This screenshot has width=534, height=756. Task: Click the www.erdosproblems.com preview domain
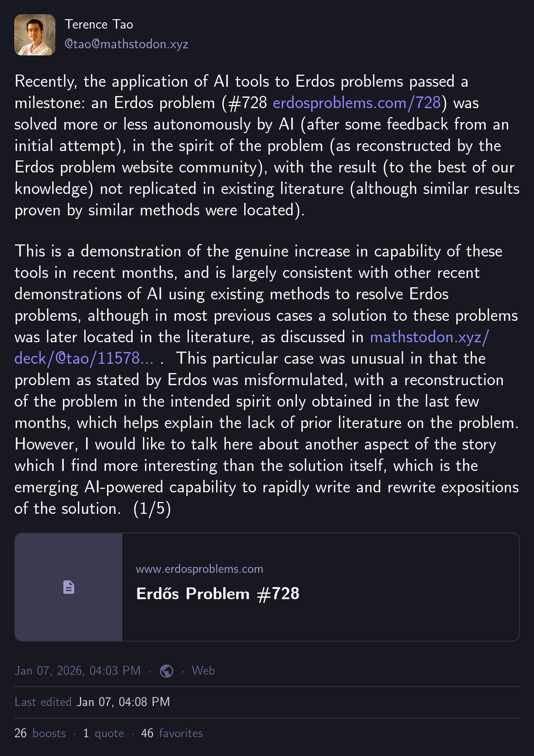point(199,569)
